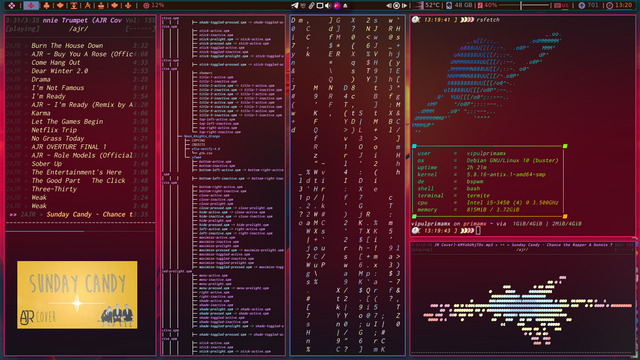
Task: Click the 'rsfetch' command in the terminal
Action: pyautogui.click(x=488, y=20)
